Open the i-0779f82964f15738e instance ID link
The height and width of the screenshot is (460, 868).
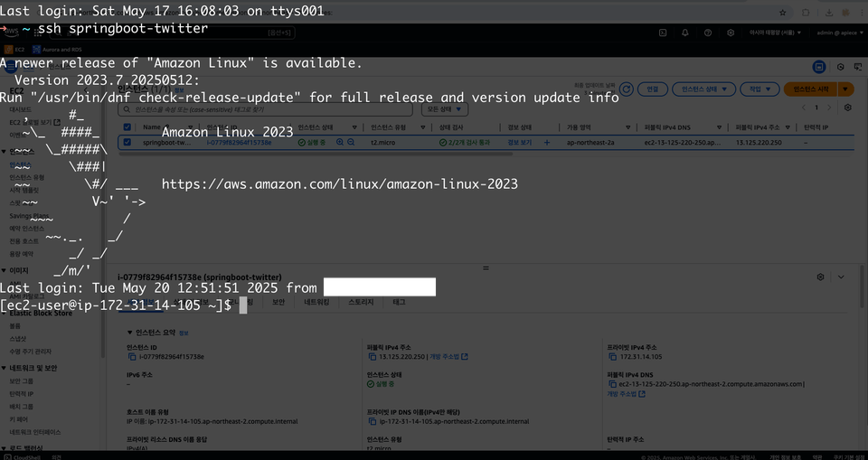point(239,142)
